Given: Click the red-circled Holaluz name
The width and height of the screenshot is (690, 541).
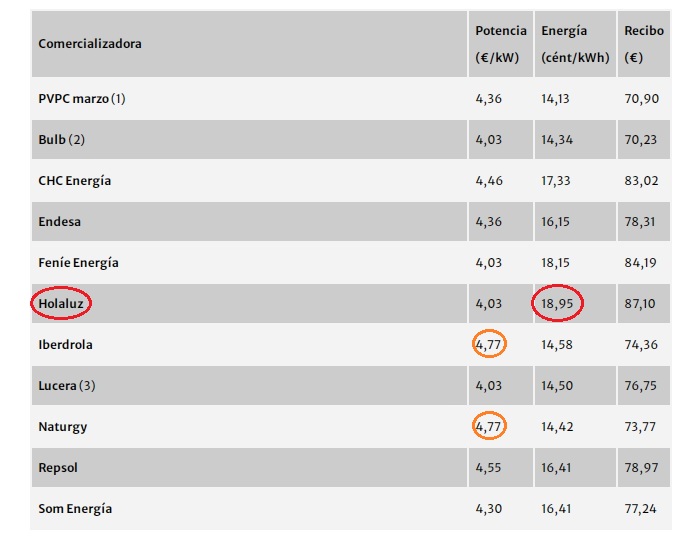Looking at the screenshot, I should coord(62,303).
